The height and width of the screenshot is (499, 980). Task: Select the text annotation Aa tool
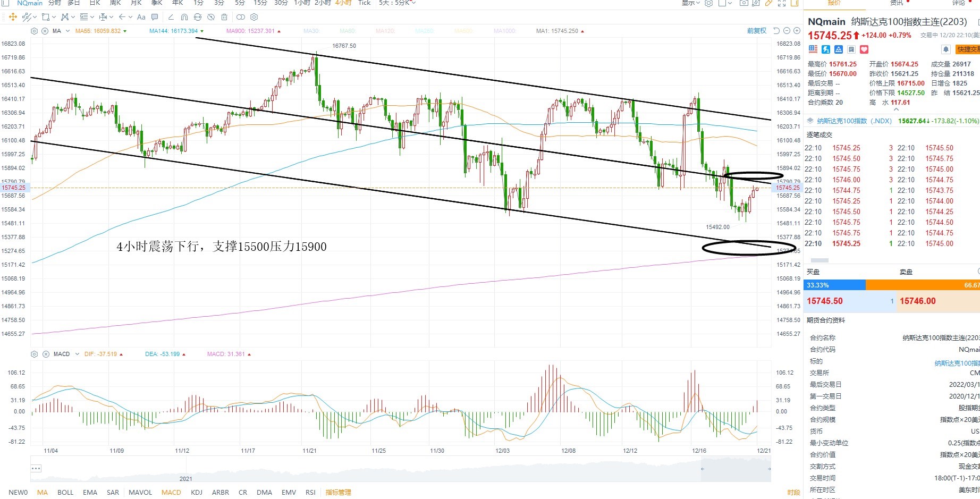pyautogui.click(x=141, y=17)
